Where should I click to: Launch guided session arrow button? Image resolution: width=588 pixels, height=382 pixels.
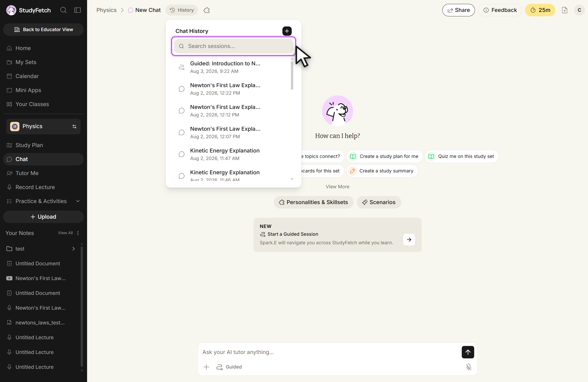(x=409, y=240)
